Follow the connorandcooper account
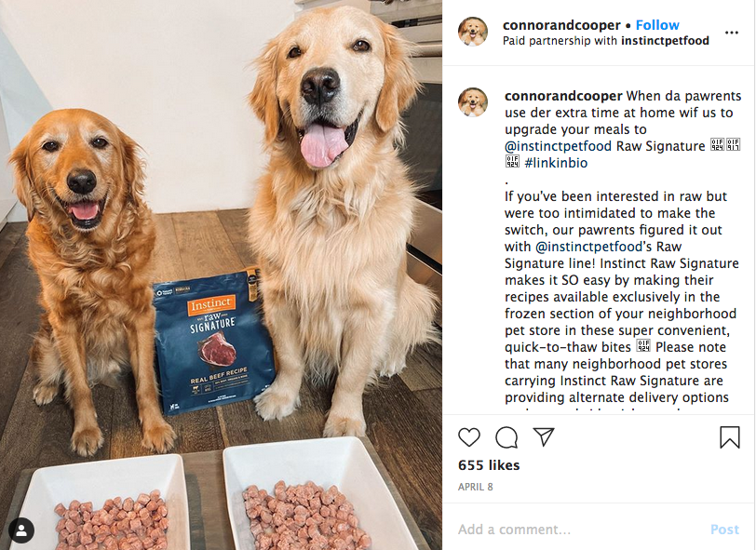This screenshot has width=756, height=550. [657, 25]
